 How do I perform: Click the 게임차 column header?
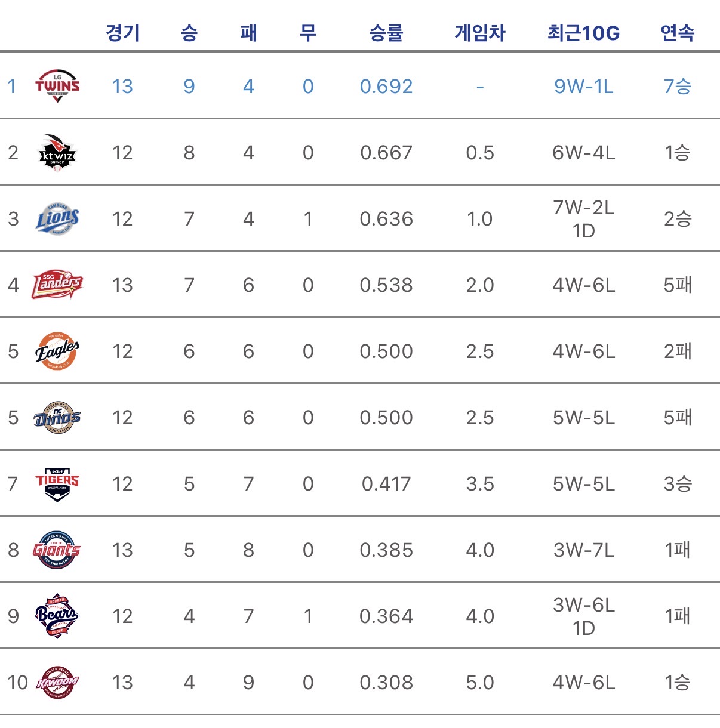tap(480, 32)
